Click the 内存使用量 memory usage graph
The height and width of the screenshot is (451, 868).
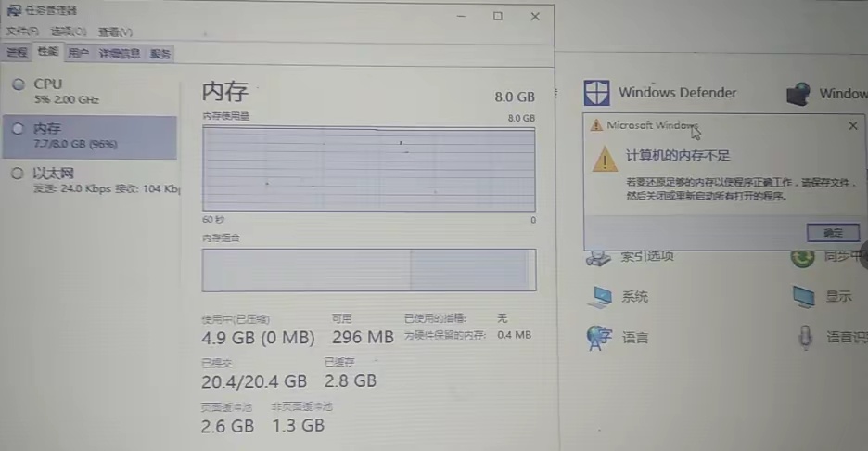tap(369, 169)
